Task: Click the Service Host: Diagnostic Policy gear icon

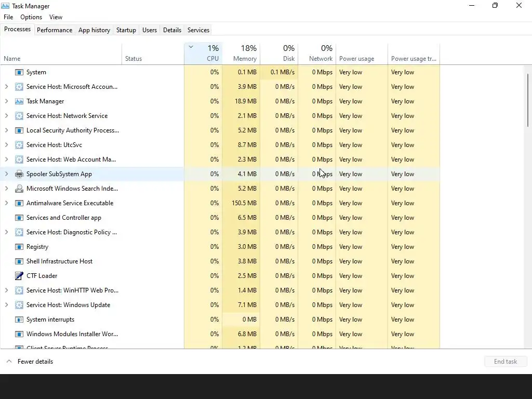Action: click(x=19, y=232)
